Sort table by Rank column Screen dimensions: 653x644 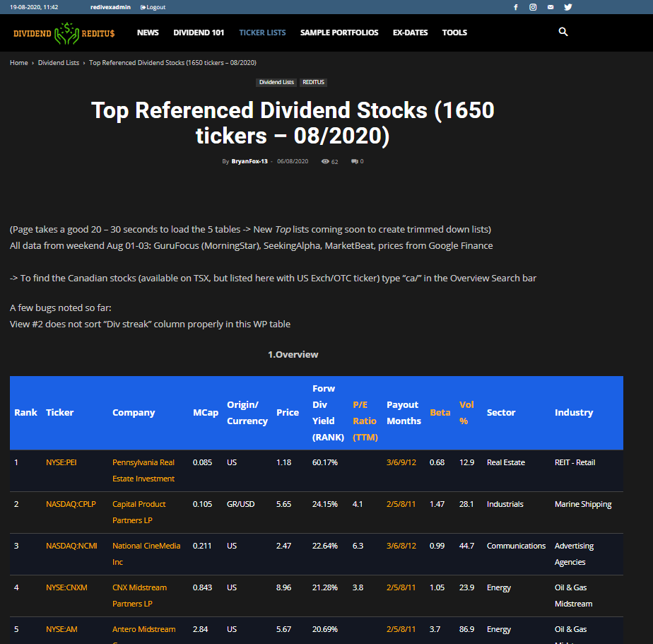(x=26, y=412)
